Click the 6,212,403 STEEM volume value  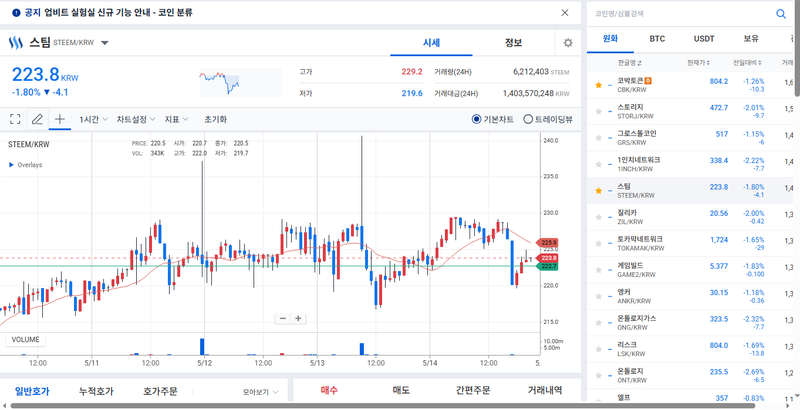pyautogui.click(x=541, y=72)
